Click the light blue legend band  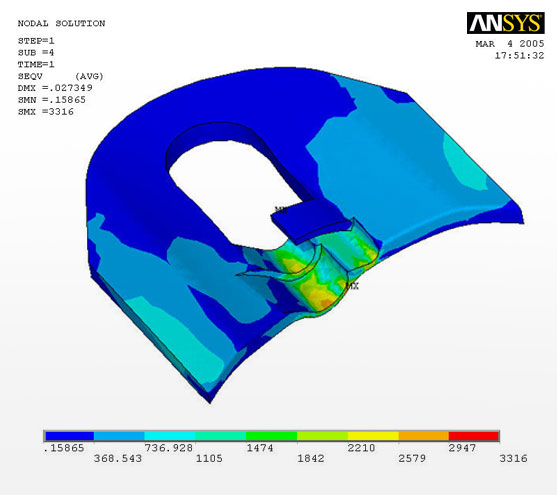tap(119, 436)
